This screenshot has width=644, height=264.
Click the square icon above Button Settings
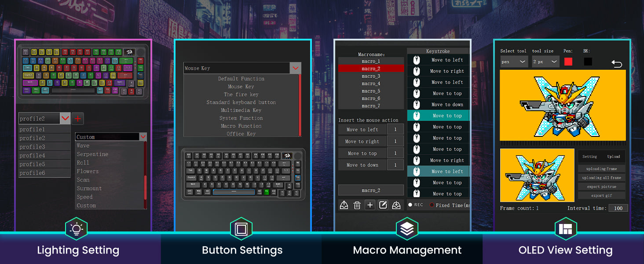[241, 229]
